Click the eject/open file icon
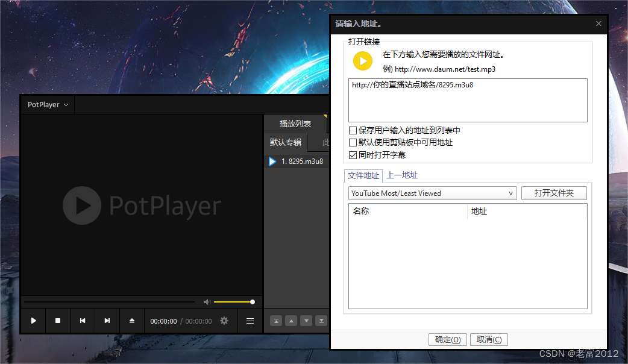The image size is (628, 364). click(x=132, y=321)
